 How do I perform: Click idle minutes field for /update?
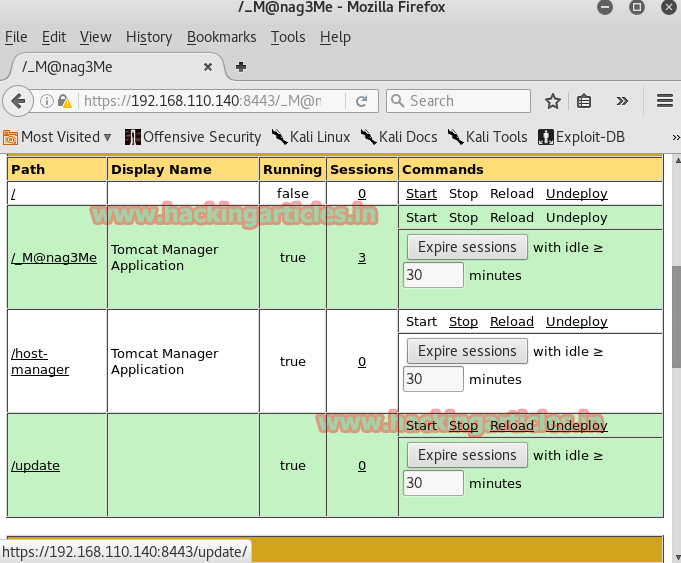(433, 483)
